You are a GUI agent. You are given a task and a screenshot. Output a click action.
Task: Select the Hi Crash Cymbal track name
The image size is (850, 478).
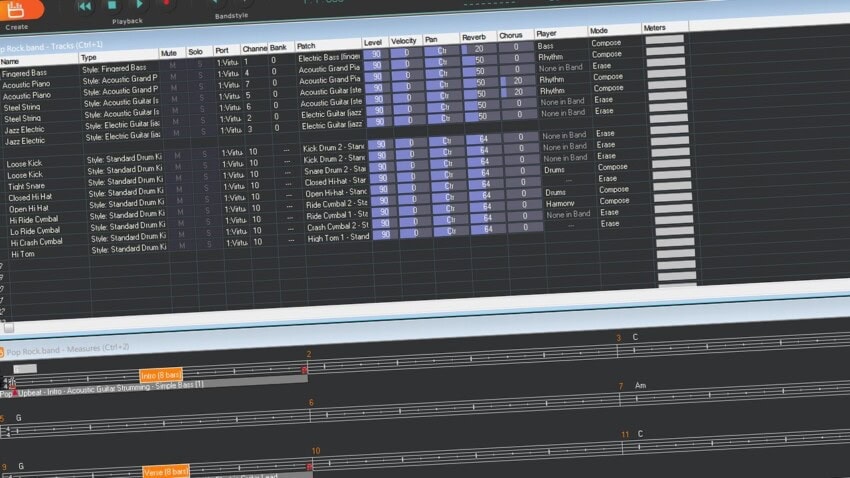pyautogui.click(x=36, y=241)
